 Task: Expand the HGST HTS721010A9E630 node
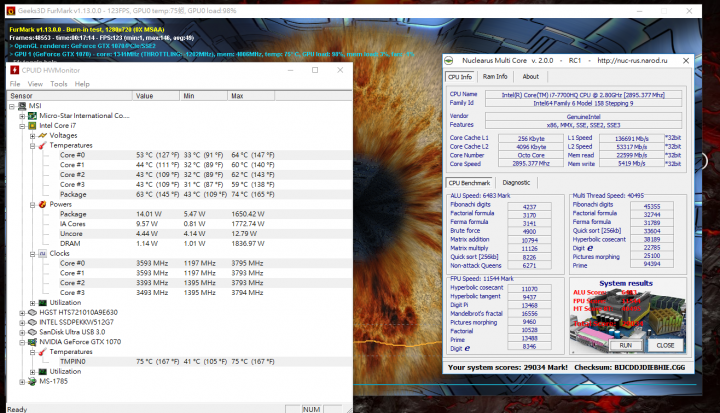click(x=22, y=313)
